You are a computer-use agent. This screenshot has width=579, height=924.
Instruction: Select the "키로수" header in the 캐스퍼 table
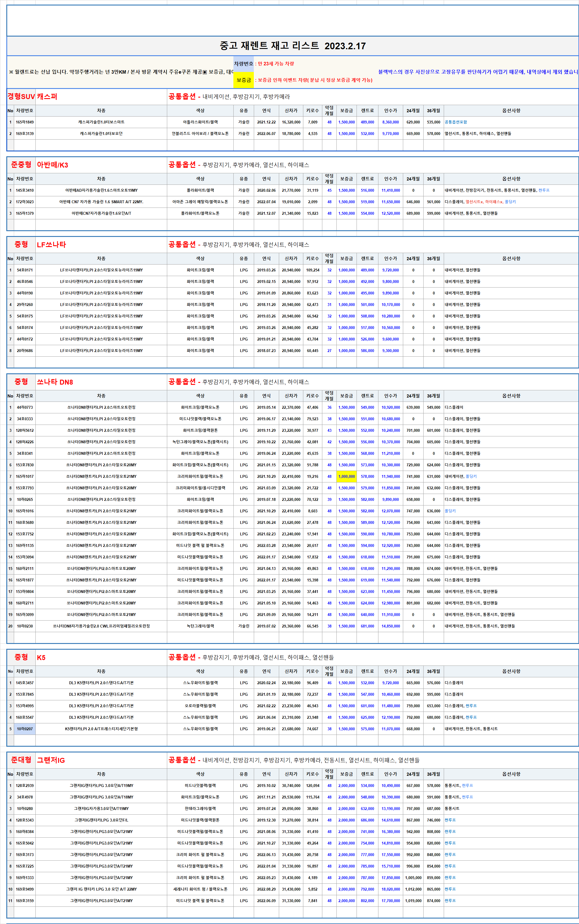[x=313, y=111]
